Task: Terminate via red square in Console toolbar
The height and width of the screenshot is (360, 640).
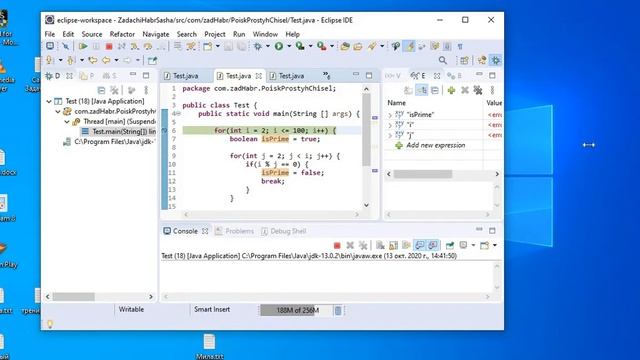Action: [337, 245]
